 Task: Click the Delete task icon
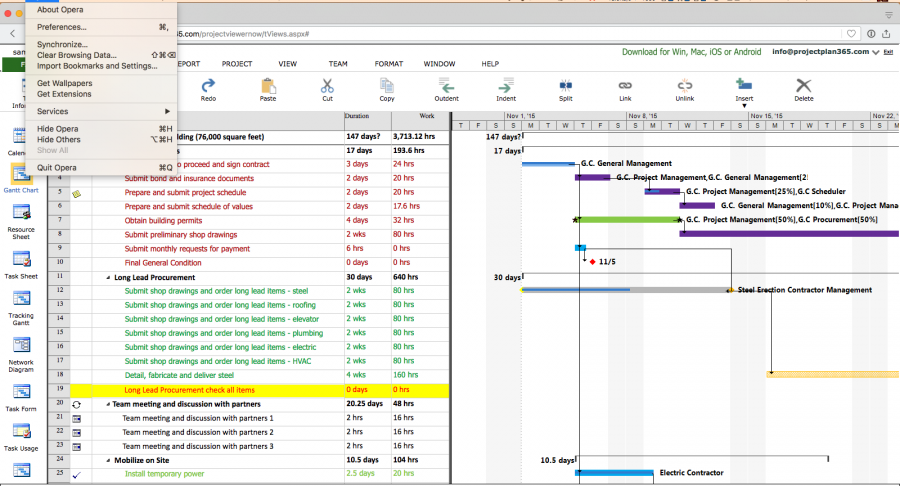(x=804, y=86)
